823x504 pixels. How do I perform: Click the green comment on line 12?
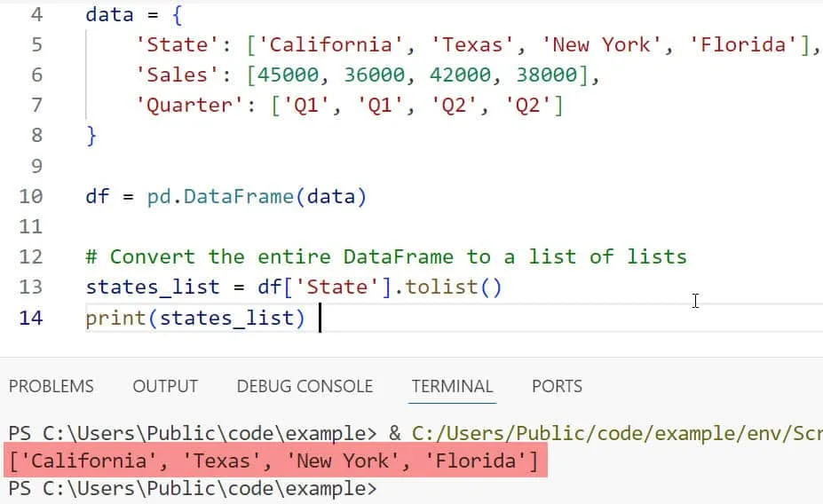click(x=385, y=256)
